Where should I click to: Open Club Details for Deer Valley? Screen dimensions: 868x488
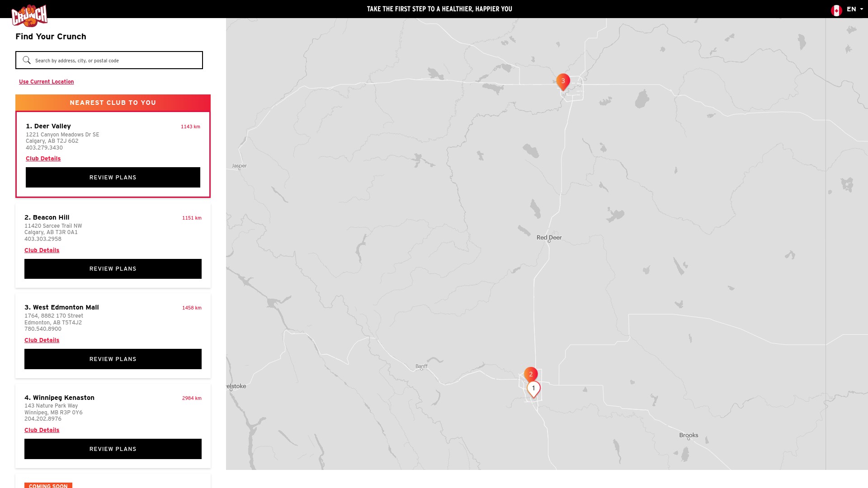(x=43, y=159)
